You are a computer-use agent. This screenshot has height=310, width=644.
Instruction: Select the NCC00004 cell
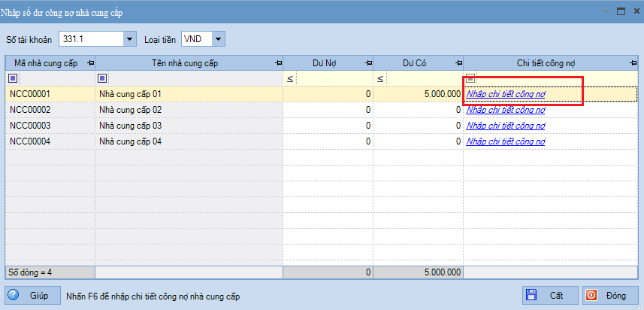(50, 141)
